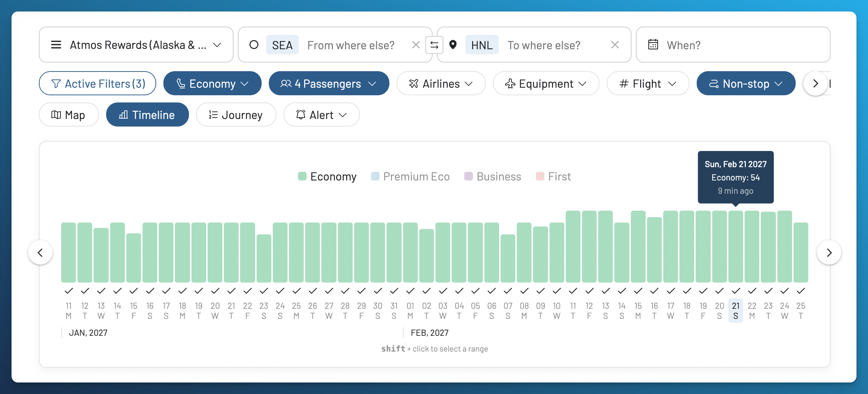Toggle First series in legend
This screenshot has width=868, height=394.
(553, 177)
